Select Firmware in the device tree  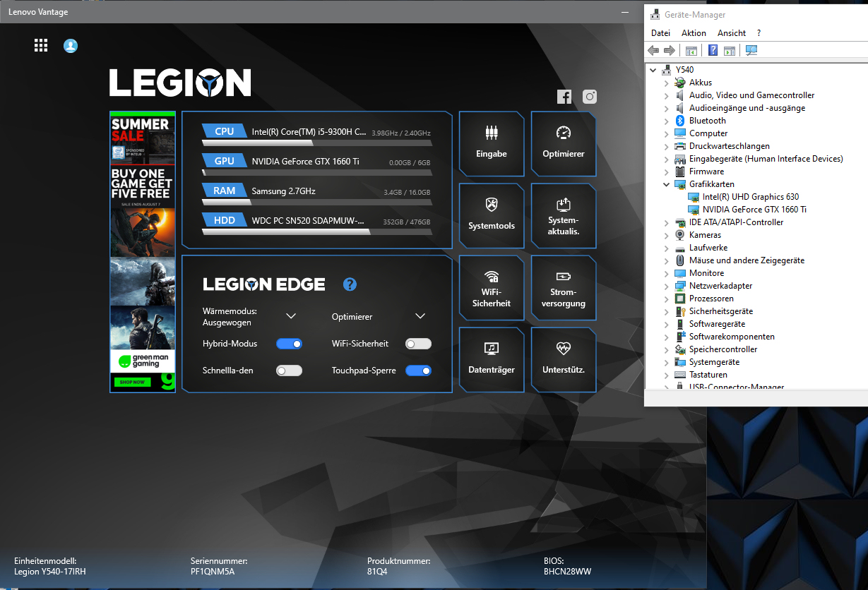(706, 171)
